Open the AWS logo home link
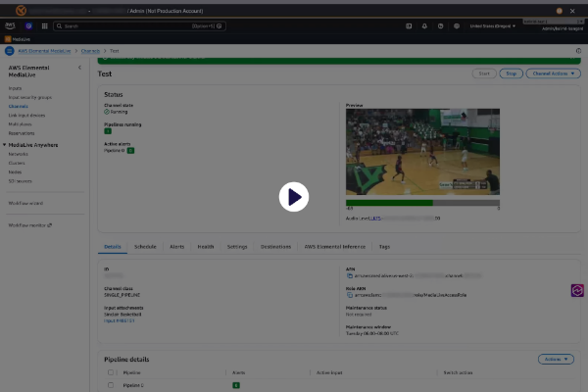The height and width of the screenshot is (392, 588). [x=10, y=25]
